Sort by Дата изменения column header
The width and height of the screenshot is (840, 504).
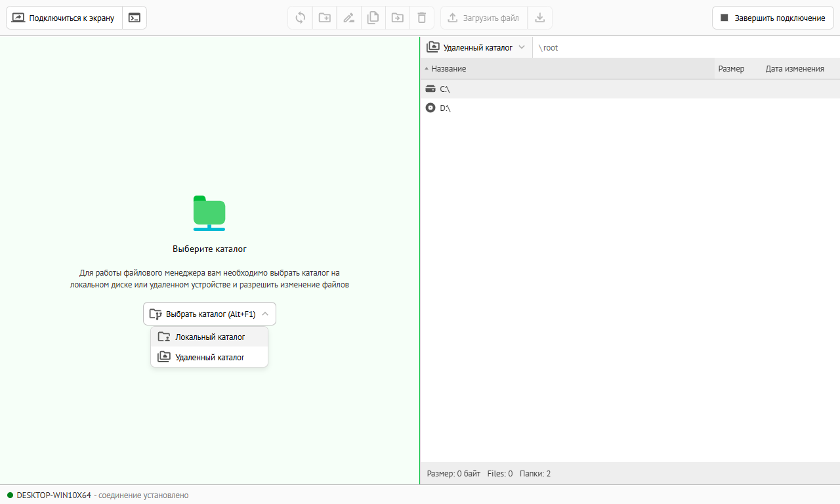[x=794, y=68]
